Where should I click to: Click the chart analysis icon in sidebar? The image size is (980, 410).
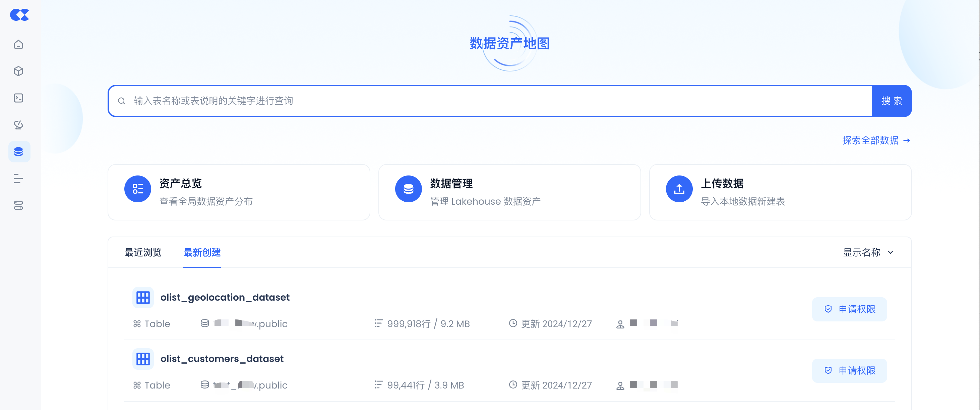[x=18, y=125]
